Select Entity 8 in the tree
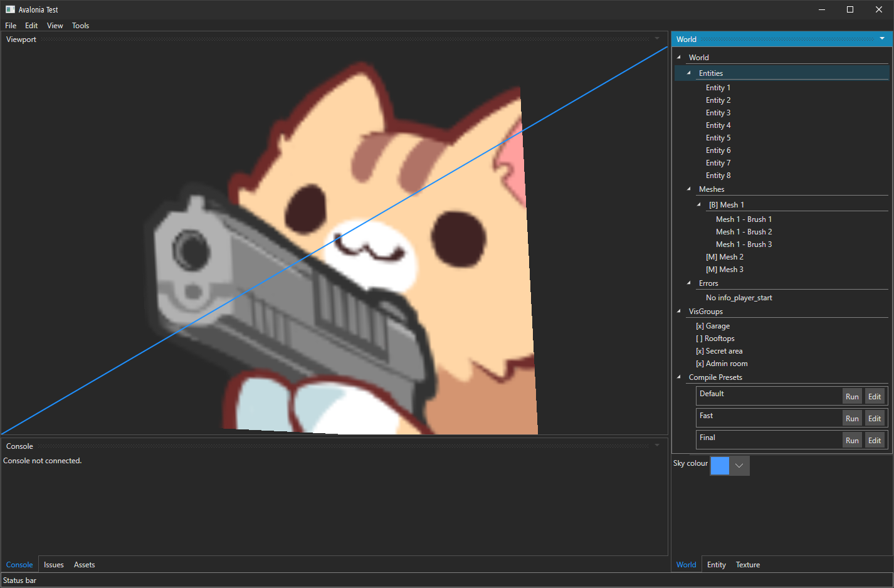 coord(718,176)
